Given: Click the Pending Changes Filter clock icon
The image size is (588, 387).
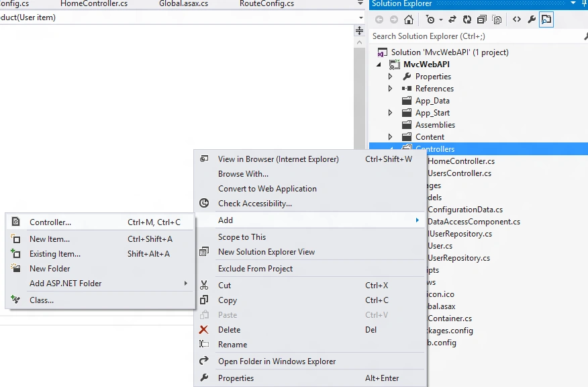Looking at the screenshot, I should click(x=430, y=19).
